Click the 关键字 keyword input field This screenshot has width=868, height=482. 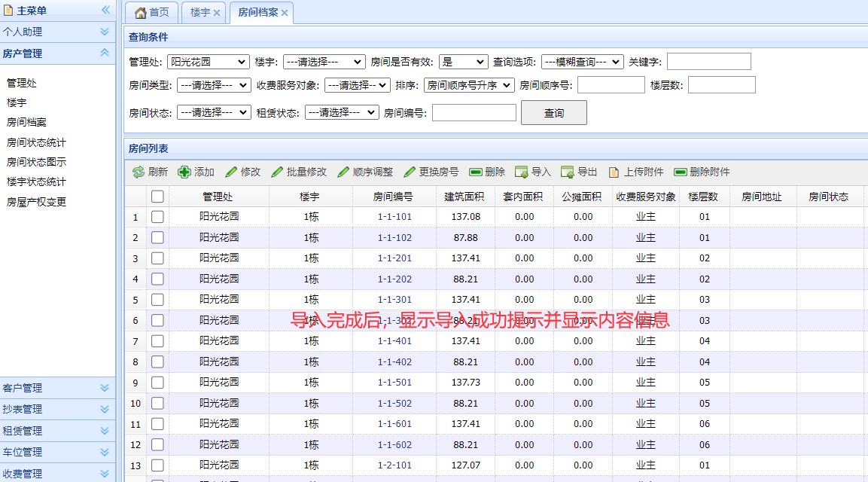[x=708, y=62]
